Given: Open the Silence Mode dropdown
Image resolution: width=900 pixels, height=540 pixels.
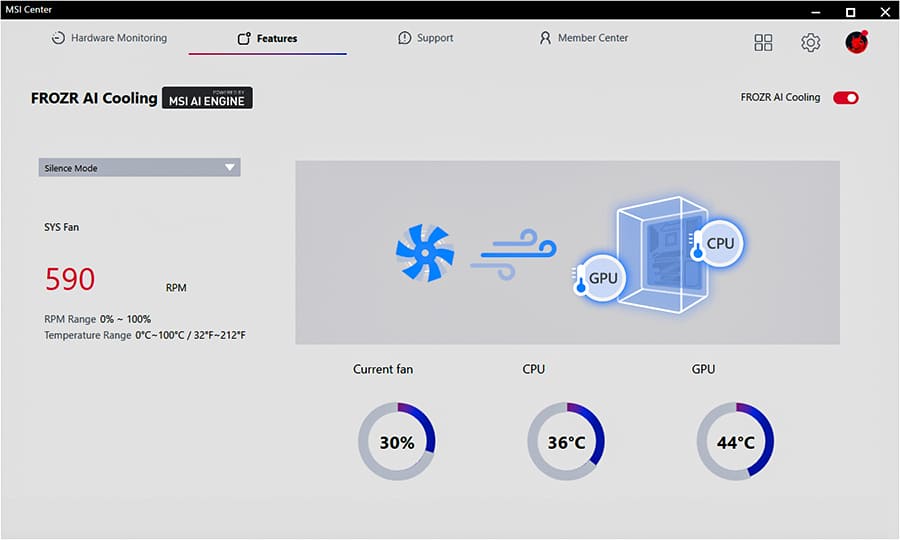Looking at the screenshot, I should [139, 168].
